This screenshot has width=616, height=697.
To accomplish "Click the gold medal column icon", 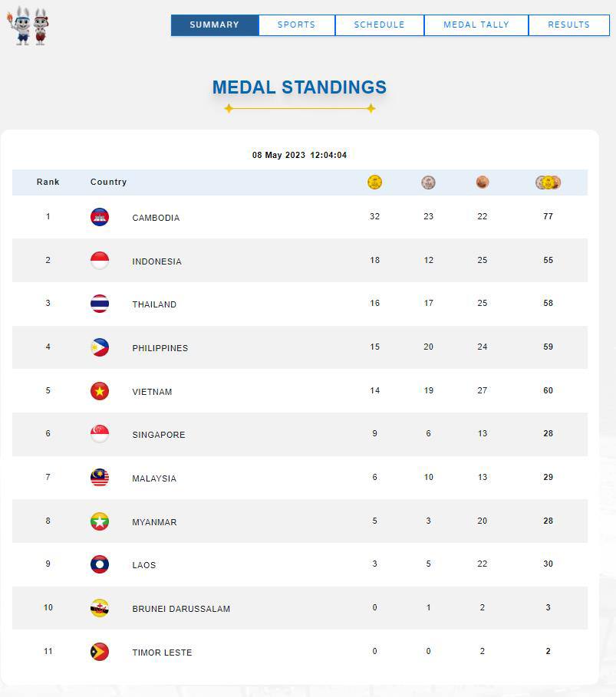I will (374, 182).
